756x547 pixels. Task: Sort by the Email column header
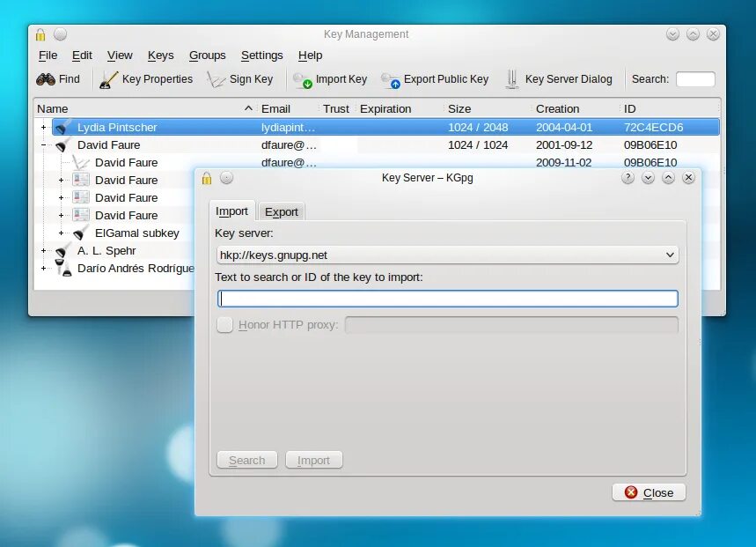pyautogui.click(x=289, y=109)
